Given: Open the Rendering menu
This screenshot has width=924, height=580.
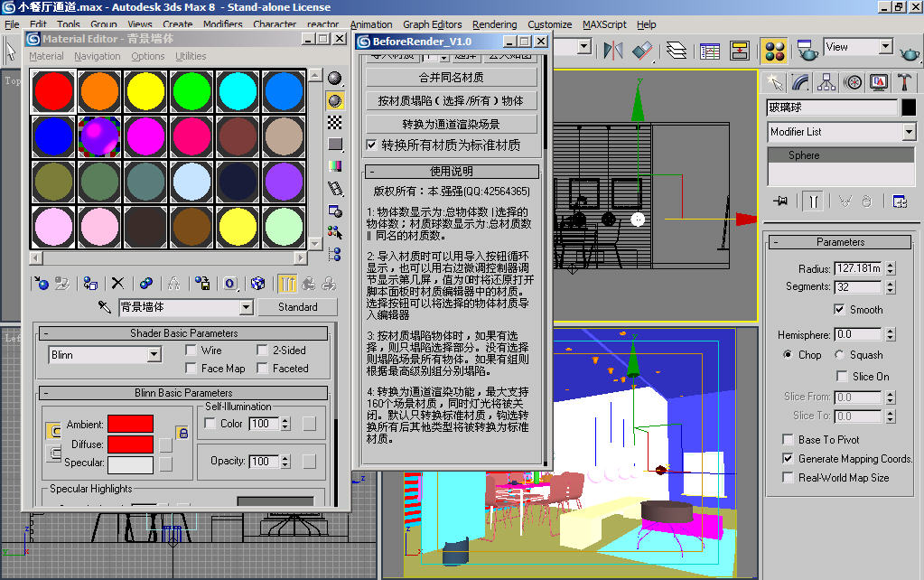Looking at the screenshot, I should tap(494, 24).
